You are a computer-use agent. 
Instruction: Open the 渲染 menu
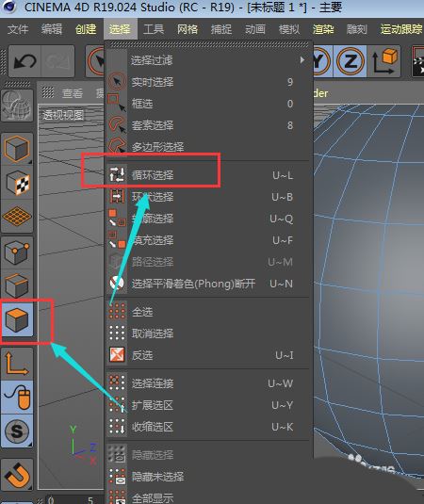[323, 29]
